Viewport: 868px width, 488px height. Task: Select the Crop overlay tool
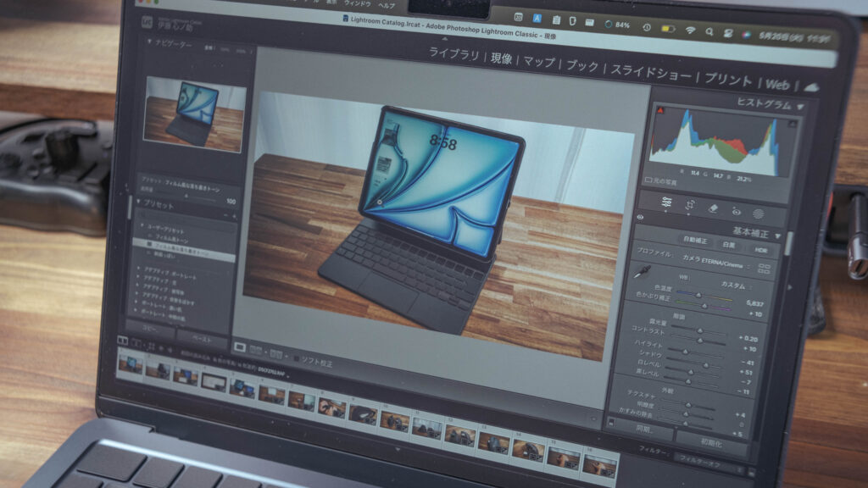coord(690,206)
